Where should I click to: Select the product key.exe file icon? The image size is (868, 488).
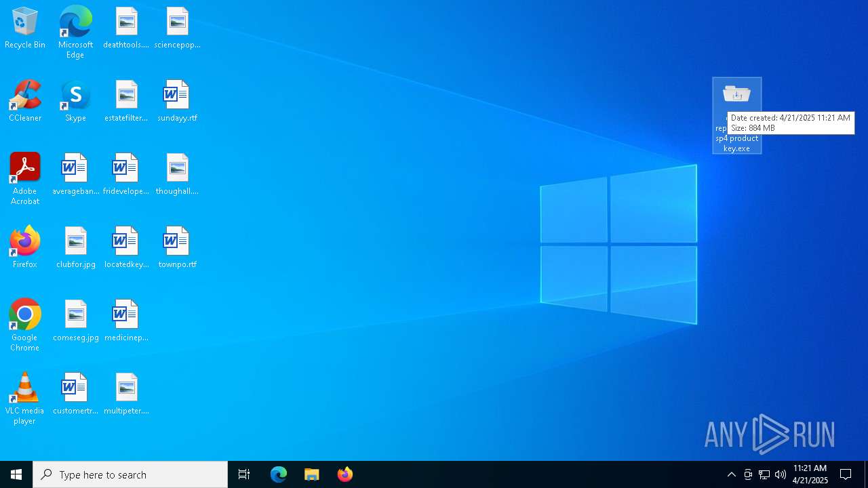tap(737, 115)
